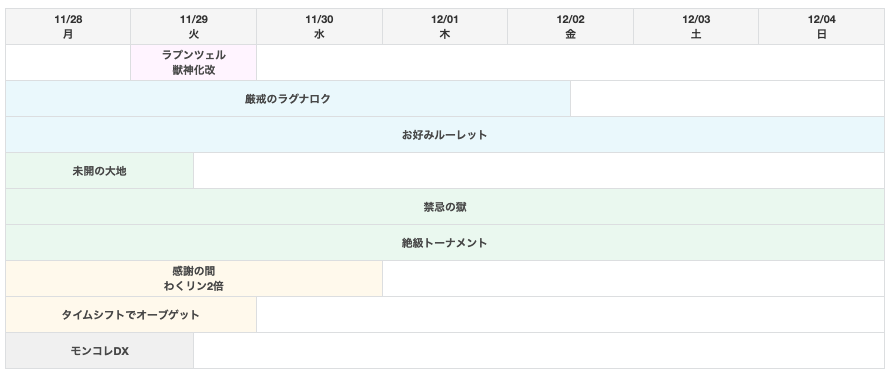Select the 12/03 土 date header
The width and height of the screenshot is (890, 378).
pos(696,27)
